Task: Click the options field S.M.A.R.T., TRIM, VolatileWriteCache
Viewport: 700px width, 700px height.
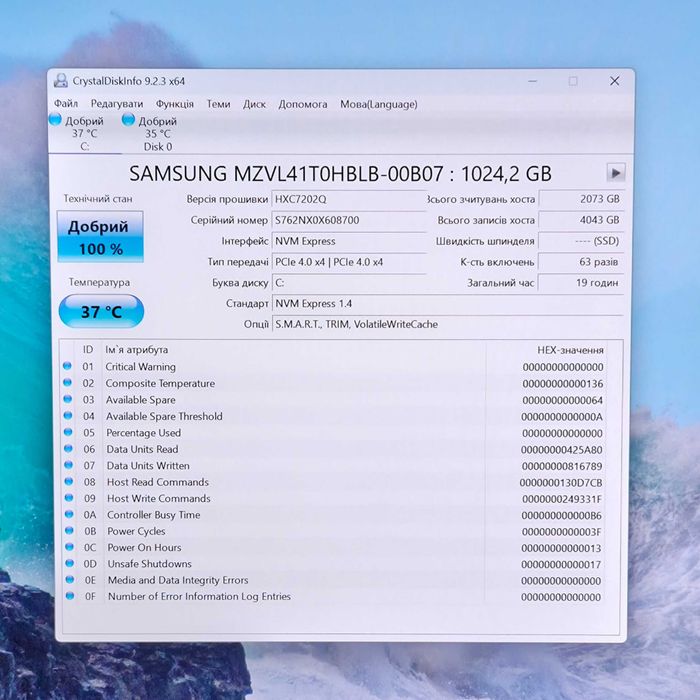Action: [448, 324]
